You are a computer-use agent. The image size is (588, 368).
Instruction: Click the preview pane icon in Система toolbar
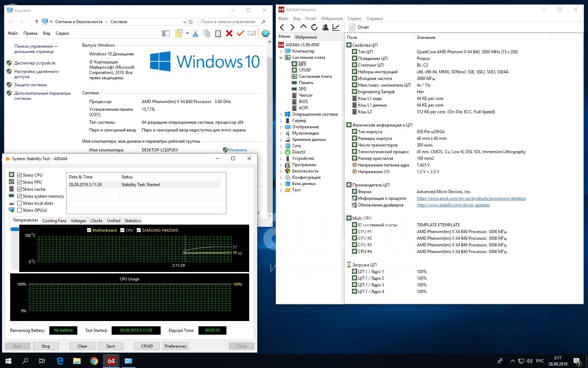click(166, 33)
